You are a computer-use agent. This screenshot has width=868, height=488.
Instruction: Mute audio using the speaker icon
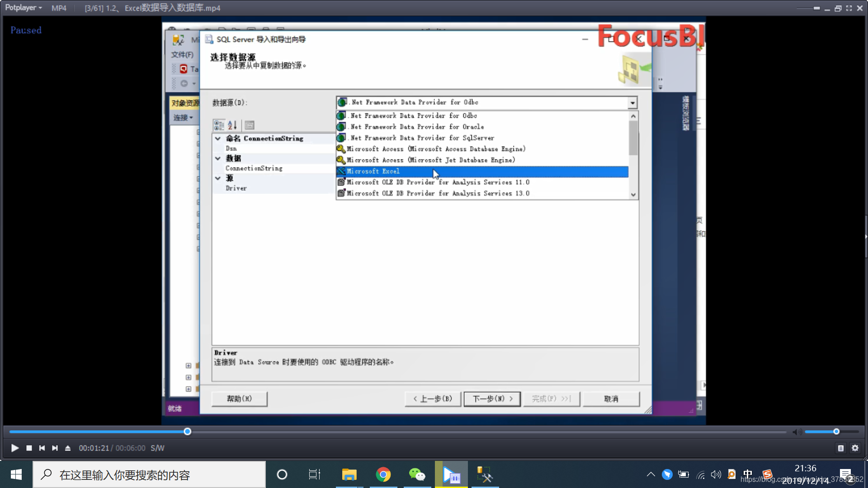797,432
